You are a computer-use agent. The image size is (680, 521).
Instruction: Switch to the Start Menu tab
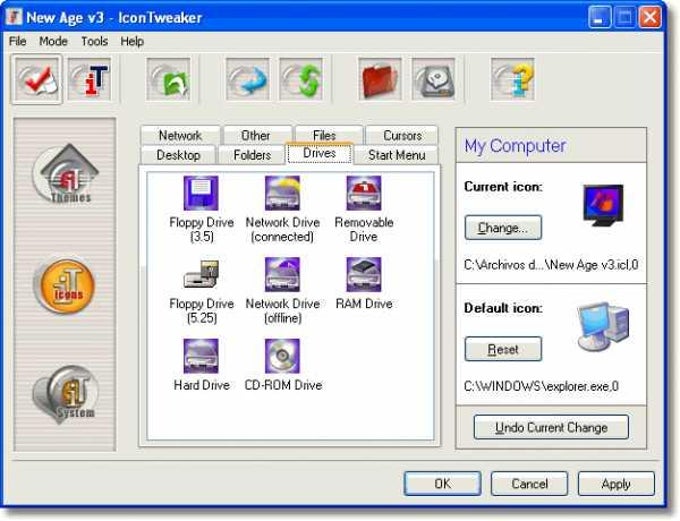pyautogui.click(x=396, y=155)
